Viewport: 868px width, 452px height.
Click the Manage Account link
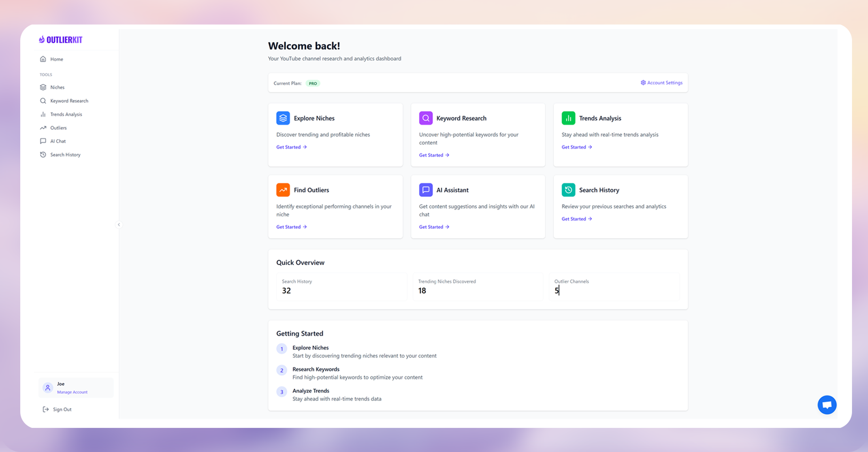point(73,392)
